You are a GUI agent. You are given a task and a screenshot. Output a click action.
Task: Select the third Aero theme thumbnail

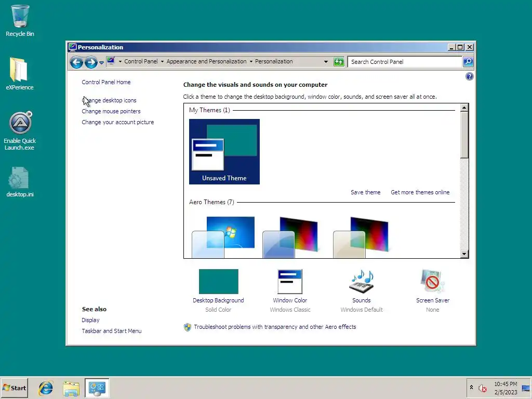(361, 237)
